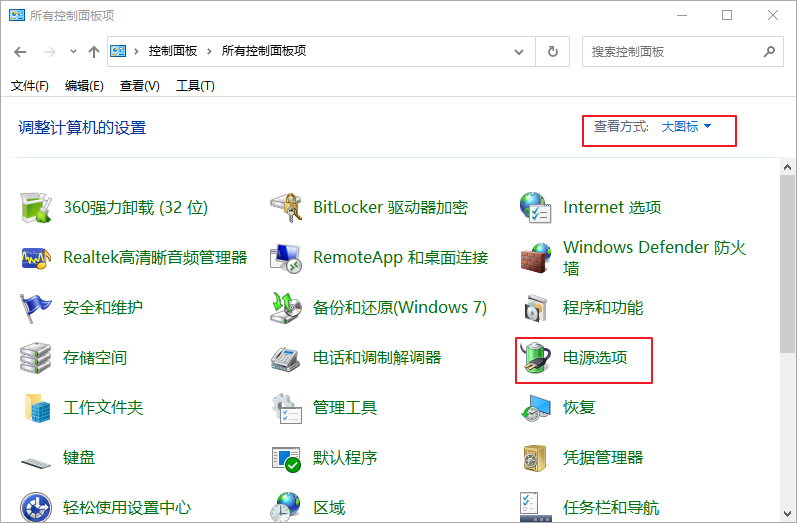Viewport: 797px width, 523px height.
Task: Open 程序和功能 link
Action: (x=603, y=307)
